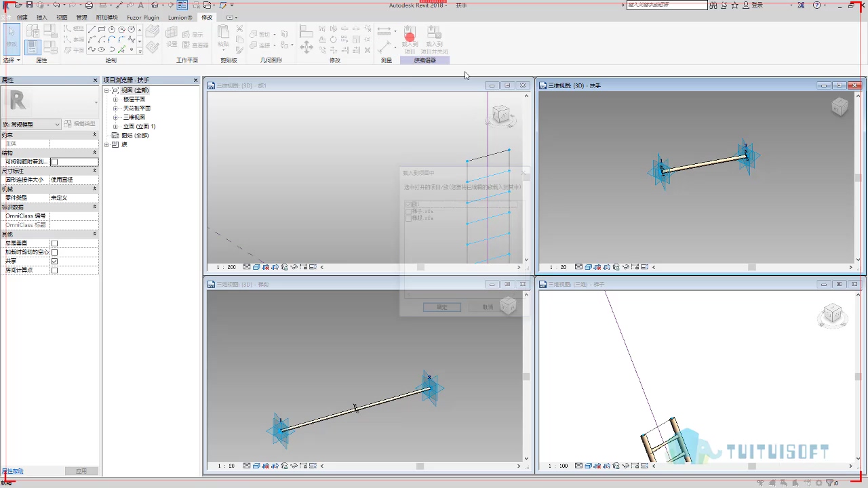Open the Fuzor Plugin ribbon tab
The width and height of the screenshot is (868, 488).
tap(143, 17)
